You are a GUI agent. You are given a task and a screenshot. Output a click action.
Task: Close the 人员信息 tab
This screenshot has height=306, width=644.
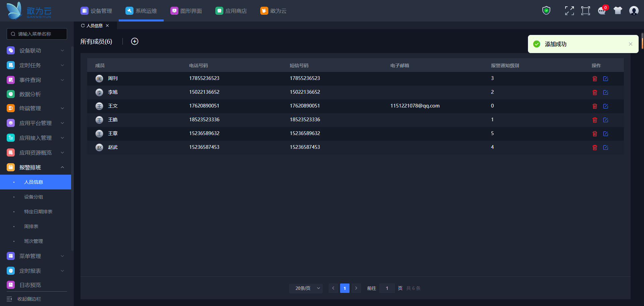click(x=107, y=26)
